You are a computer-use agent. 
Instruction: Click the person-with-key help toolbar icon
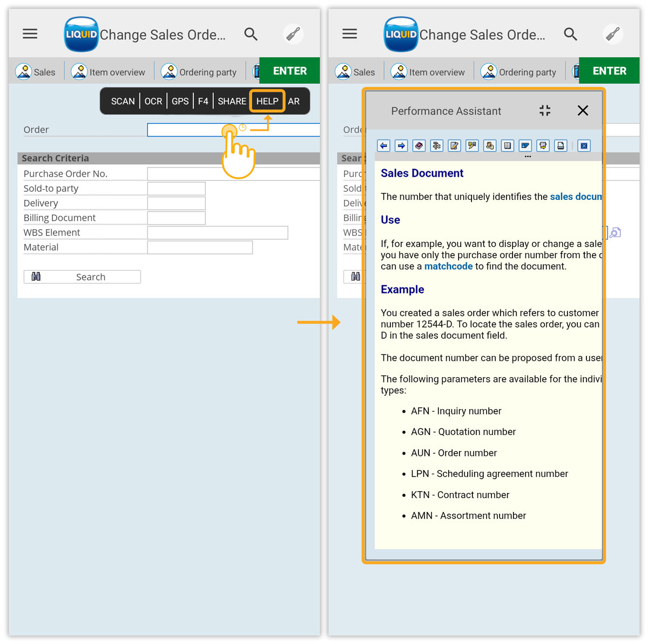490,145
